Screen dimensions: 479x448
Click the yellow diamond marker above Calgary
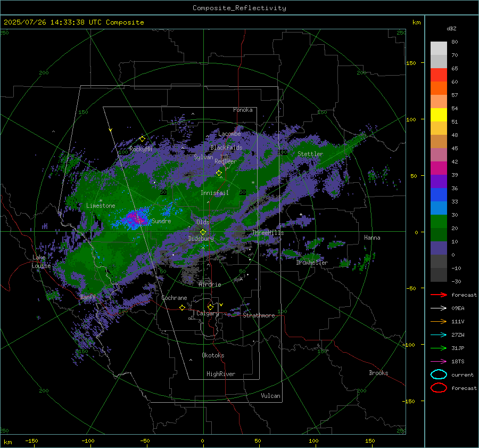coord(210,307)
